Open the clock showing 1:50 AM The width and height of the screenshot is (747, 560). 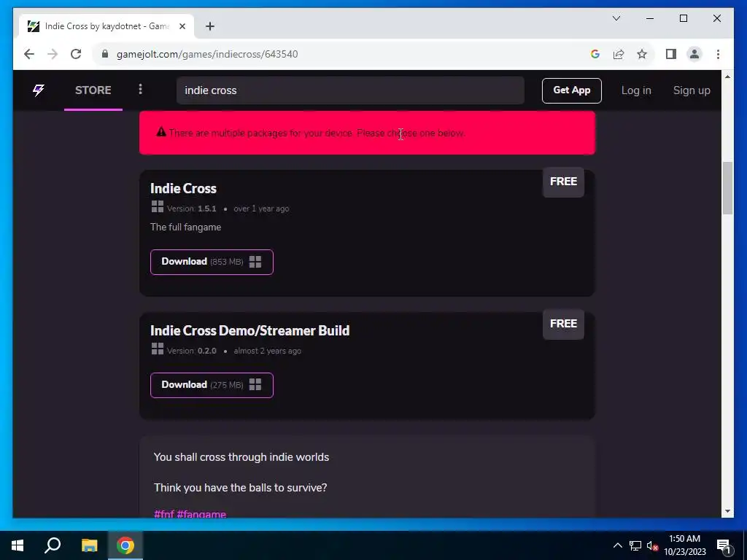[x=685, y=545]
